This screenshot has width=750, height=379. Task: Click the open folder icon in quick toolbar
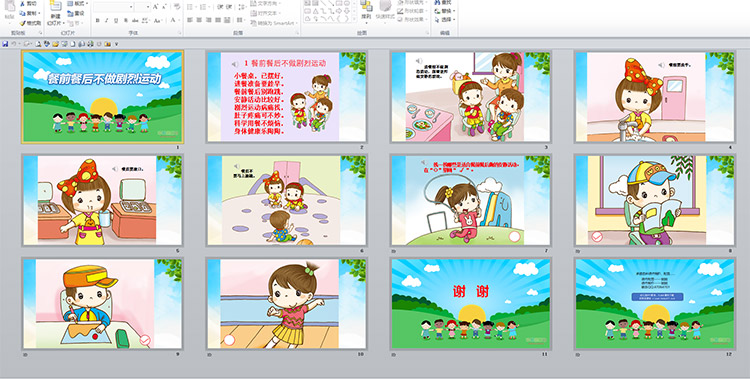(x=55, y=44)
